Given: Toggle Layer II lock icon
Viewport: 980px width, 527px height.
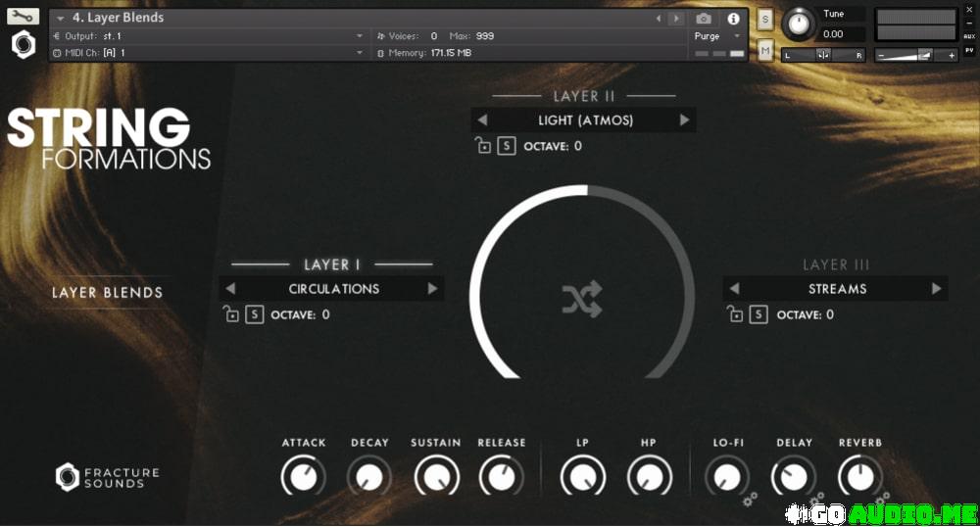Looking at the screenshot, I should point(482,145).
